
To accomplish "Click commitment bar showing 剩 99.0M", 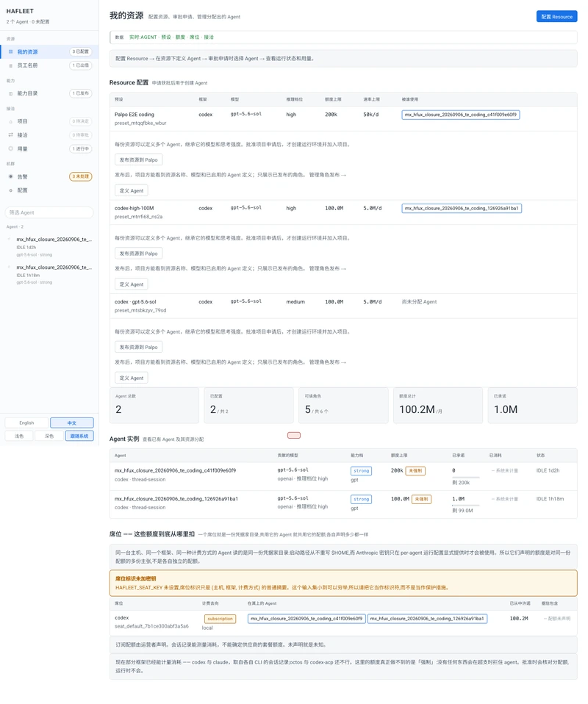I will tap(465, 505).
